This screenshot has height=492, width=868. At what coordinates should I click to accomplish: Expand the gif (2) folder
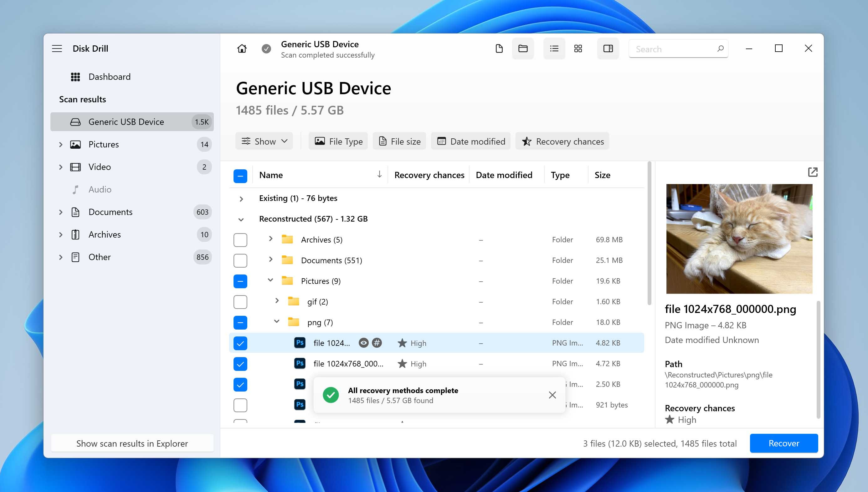pos(277,300)
